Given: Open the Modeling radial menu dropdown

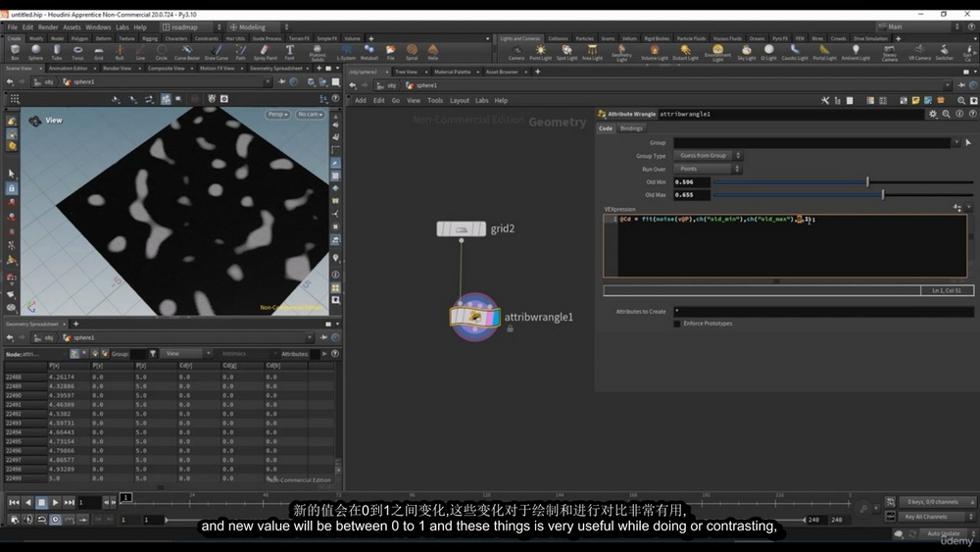Looking at the screenshot, I should [258, 26].
